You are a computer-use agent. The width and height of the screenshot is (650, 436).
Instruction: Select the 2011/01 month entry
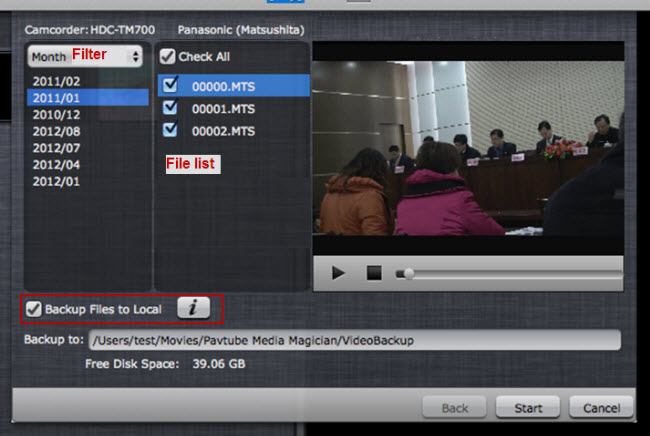[x=87, y=98]
